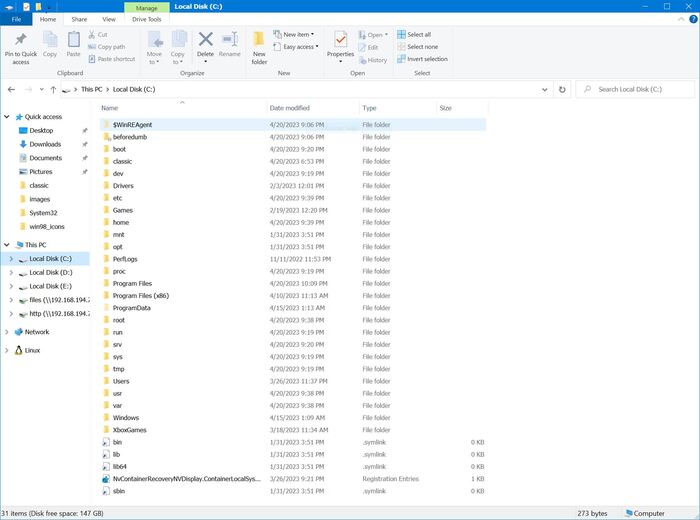700x520 pixels.
Task: Select win98_icons in Quick access
Action: [42, 226]
